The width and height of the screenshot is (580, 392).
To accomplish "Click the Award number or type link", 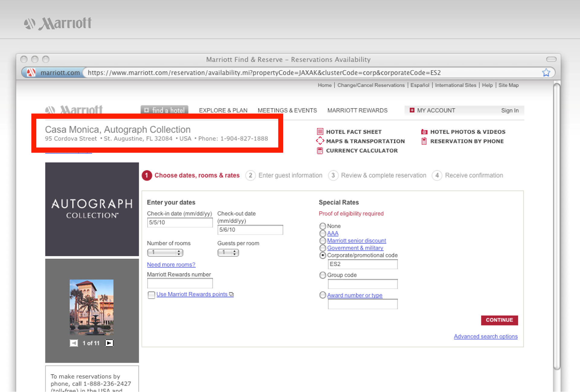I will (x=355, y=295).
